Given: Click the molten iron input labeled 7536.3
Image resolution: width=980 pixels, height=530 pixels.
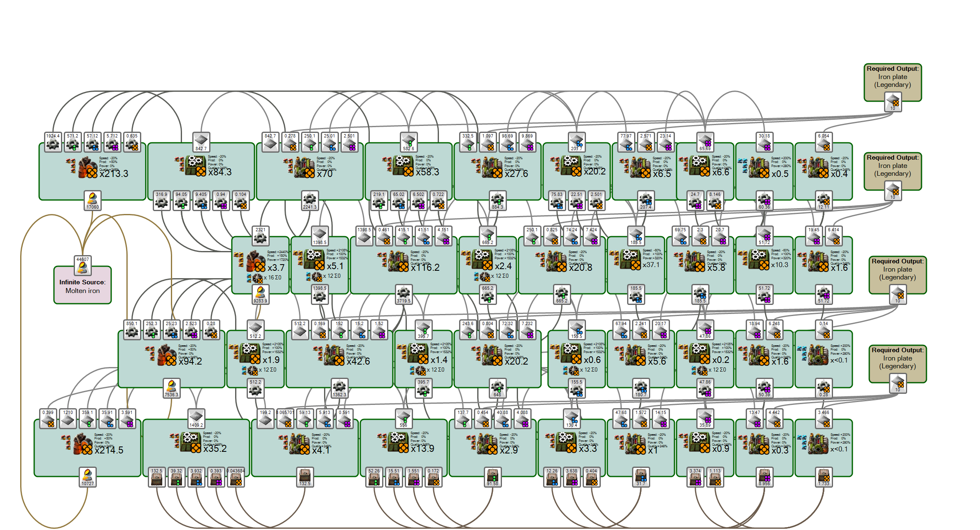Looking at the screenshot, I should coord(171,388).
